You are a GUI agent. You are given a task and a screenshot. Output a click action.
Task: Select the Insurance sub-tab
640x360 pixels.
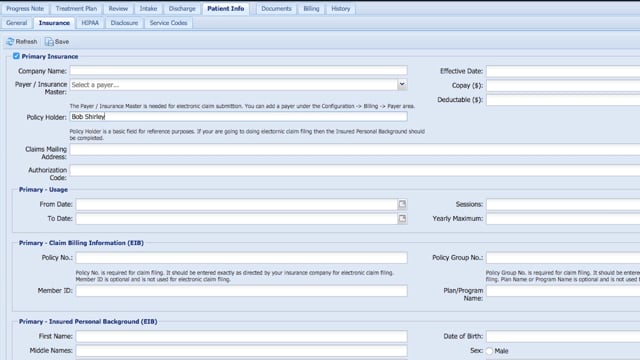pos(54,23)
